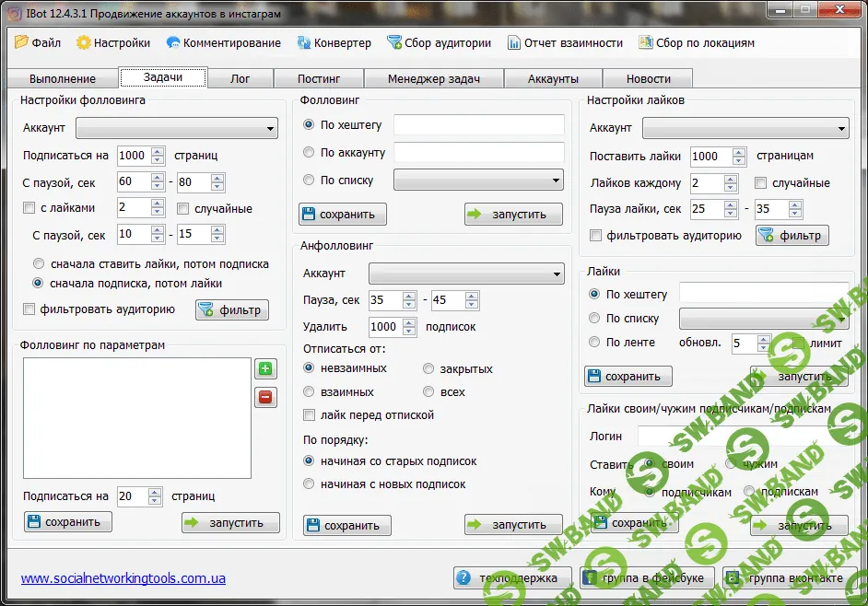Image resolution: width=868 pixels, height=606 pixels.
Task: Switch to the Постинг tab
Action: coord(319,79)
